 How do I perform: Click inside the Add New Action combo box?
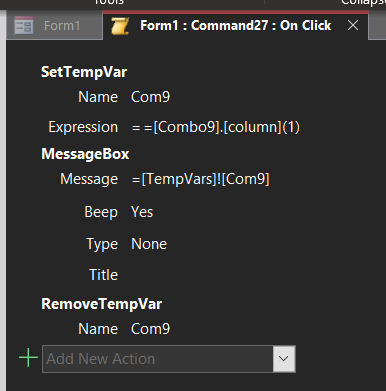tap(158, 359)
